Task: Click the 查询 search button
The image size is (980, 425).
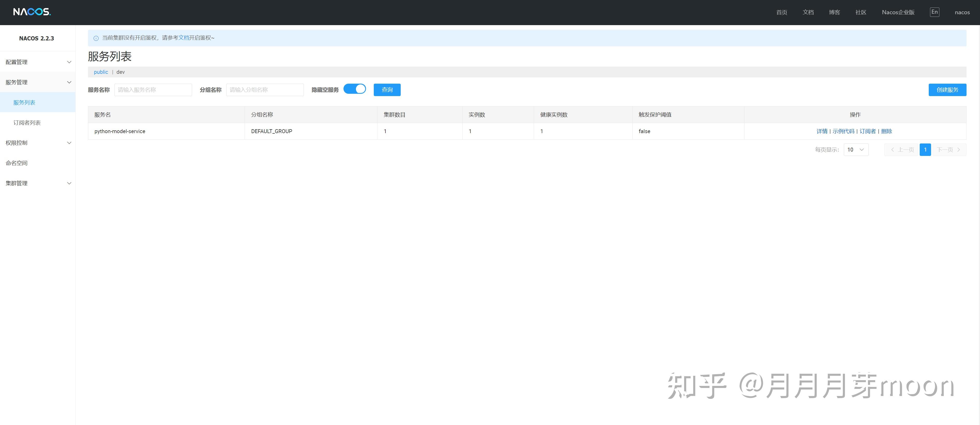Action: pos(387,90)
